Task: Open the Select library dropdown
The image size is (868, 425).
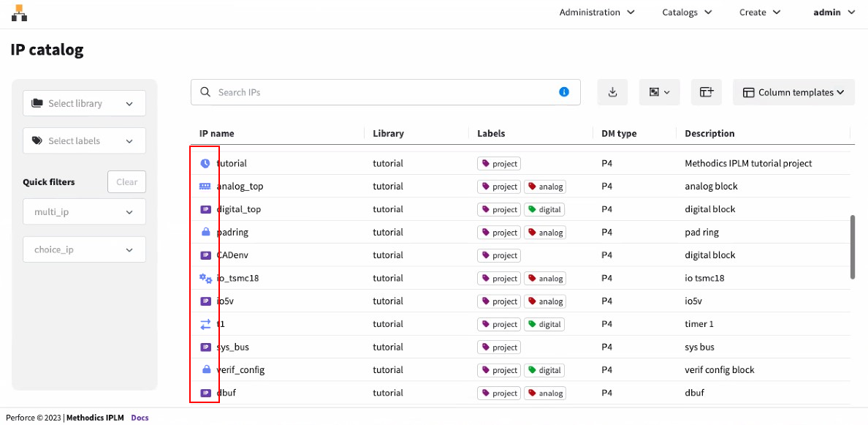Action: tap(84, 104)
